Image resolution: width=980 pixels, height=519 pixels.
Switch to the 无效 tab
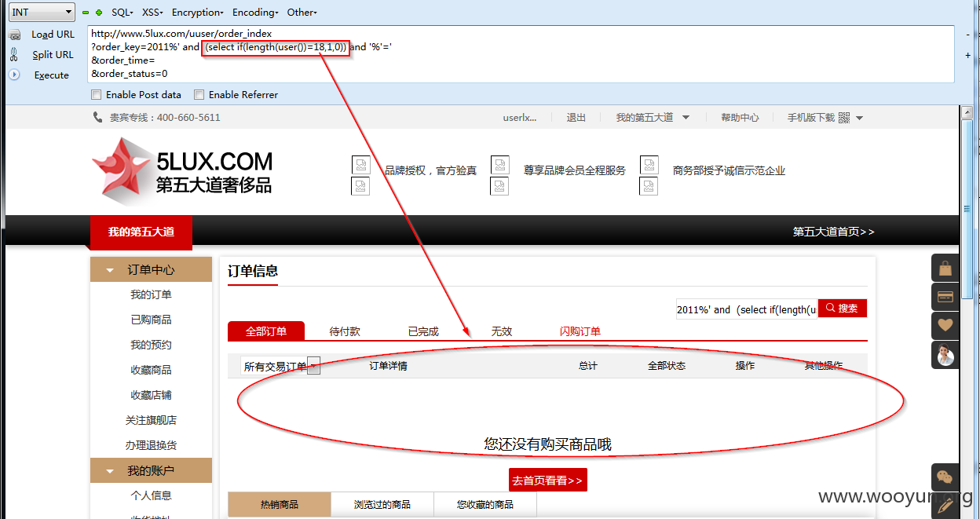502,331
